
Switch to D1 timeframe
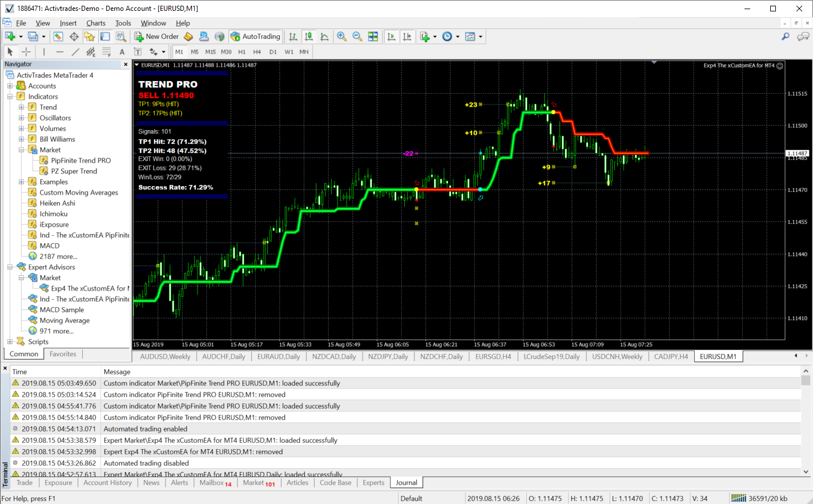pos(273,52)
